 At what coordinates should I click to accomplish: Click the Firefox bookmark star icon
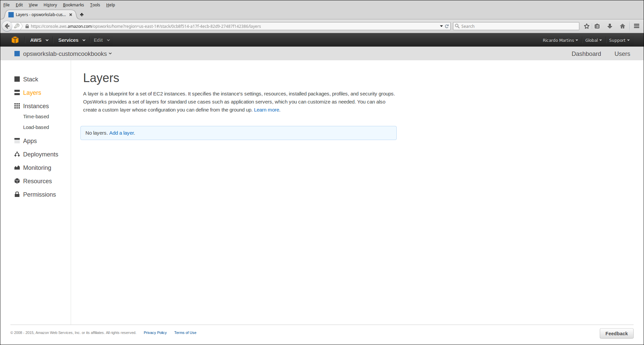[586, 26]
